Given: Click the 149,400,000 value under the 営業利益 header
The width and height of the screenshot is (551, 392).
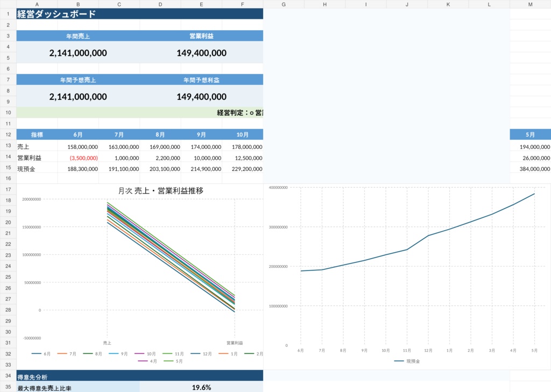Looking at the screenshot, I should tap(201, 52).
